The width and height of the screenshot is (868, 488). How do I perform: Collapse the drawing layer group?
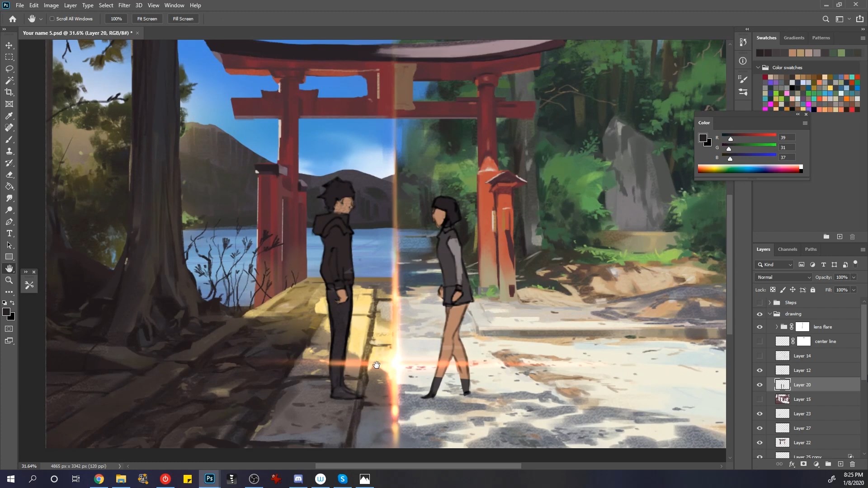[769, 314]
